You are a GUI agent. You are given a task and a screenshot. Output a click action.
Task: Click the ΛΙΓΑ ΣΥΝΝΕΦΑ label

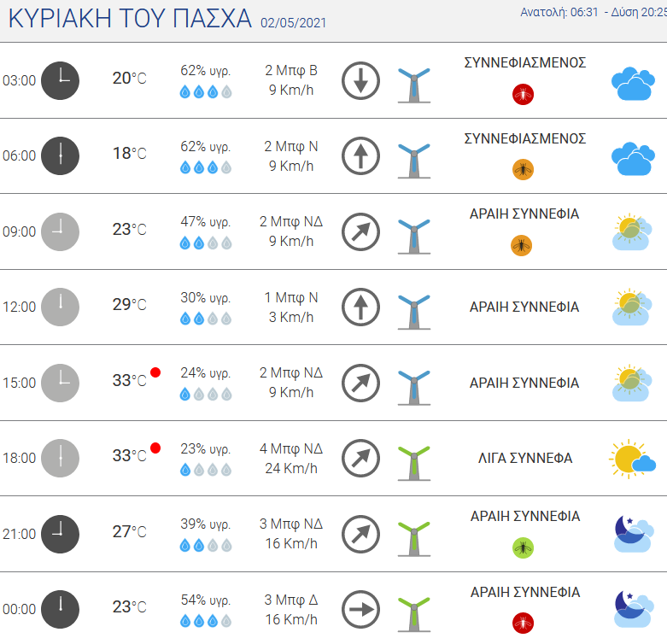click(x=525, y=458)
